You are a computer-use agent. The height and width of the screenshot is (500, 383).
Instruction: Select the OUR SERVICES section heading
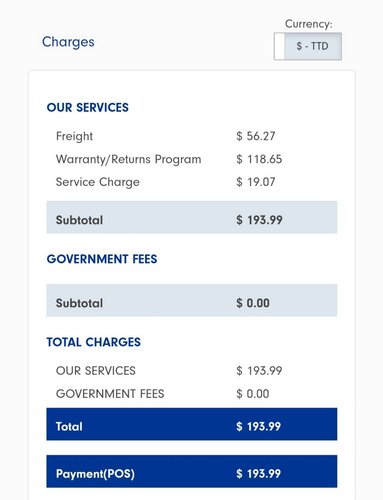[87, 107]
